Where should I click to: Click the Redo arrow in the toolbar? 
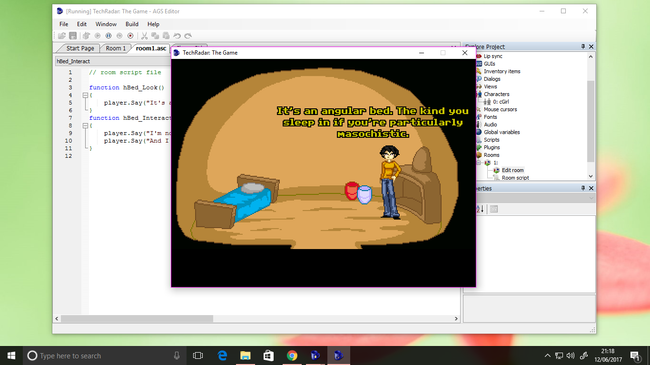(x=188, y=36)
